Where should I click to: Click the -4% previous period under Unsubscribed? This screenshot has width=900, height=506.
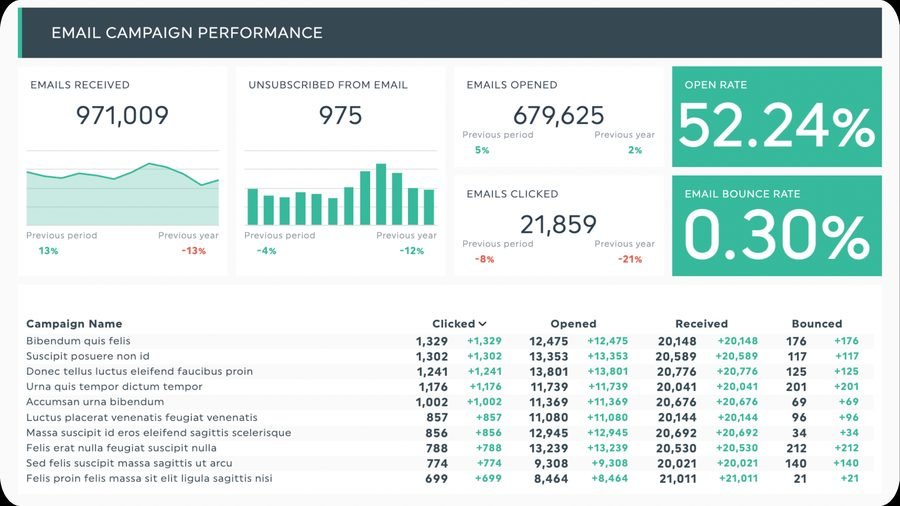coord(266,251)
